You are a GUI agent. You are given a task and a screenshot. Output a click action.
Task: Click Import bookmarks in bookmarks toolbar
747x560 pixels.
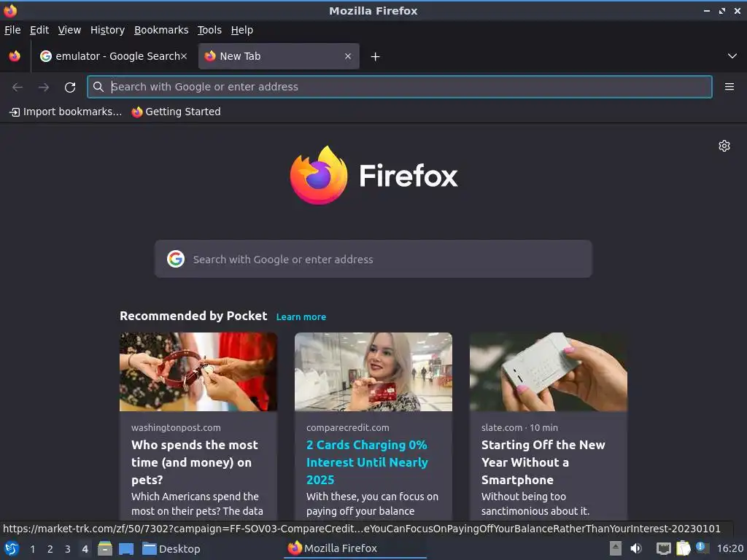click(66, 112)
